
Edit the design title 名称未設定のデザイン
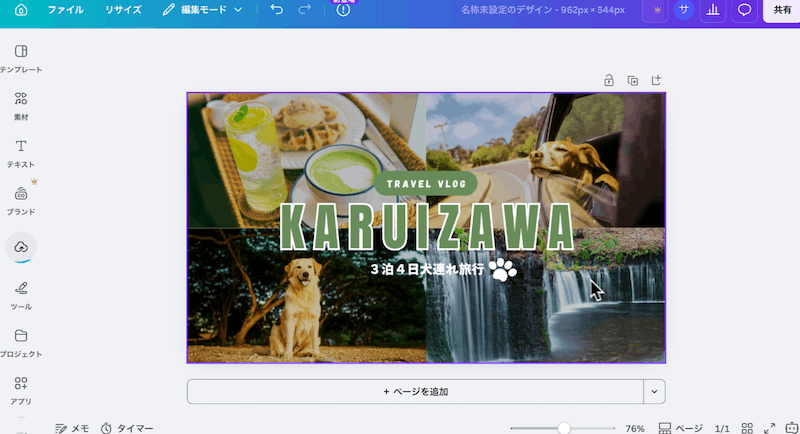(x=542, y=10)
